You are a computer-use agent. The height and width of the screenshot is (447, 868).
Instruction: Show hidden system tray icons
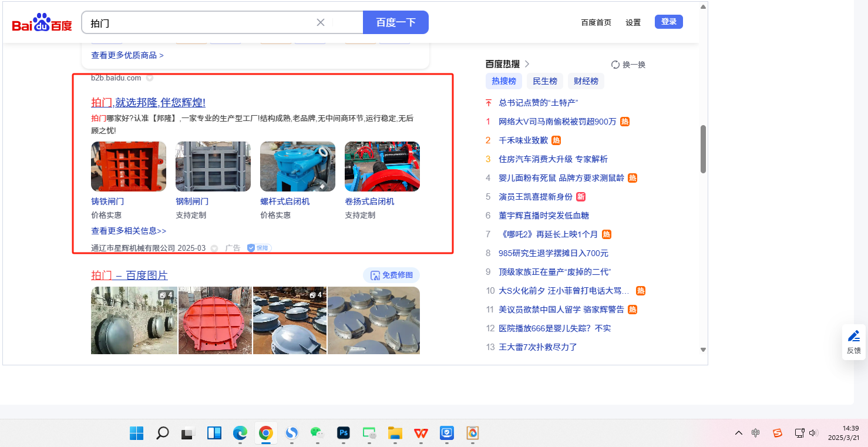click(739, 433)
